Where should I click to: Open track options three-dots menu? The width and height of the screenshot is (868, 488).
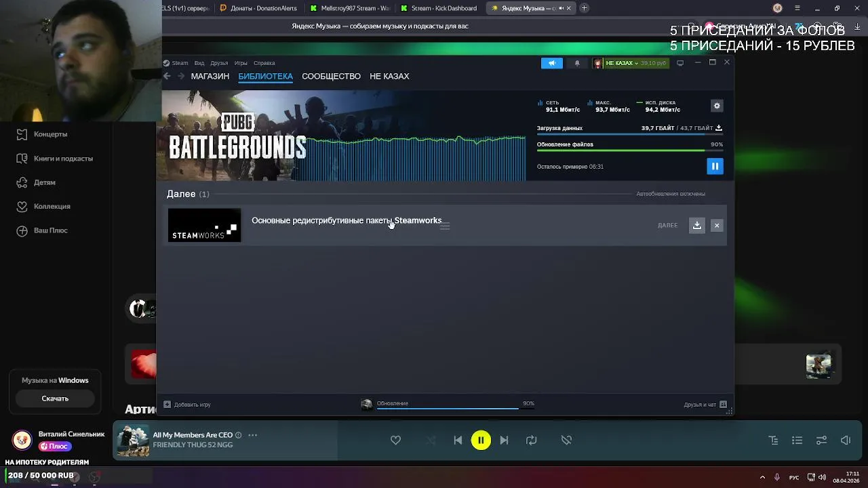click(253, 435)
